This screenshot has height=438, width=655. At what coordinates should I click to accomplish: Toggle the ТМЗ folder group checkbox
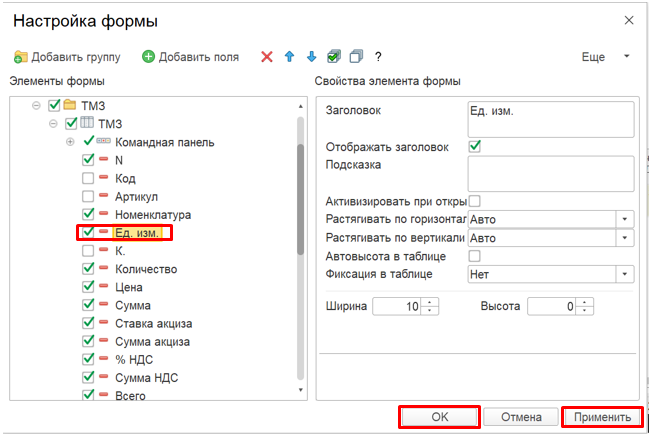click(54, 105)
